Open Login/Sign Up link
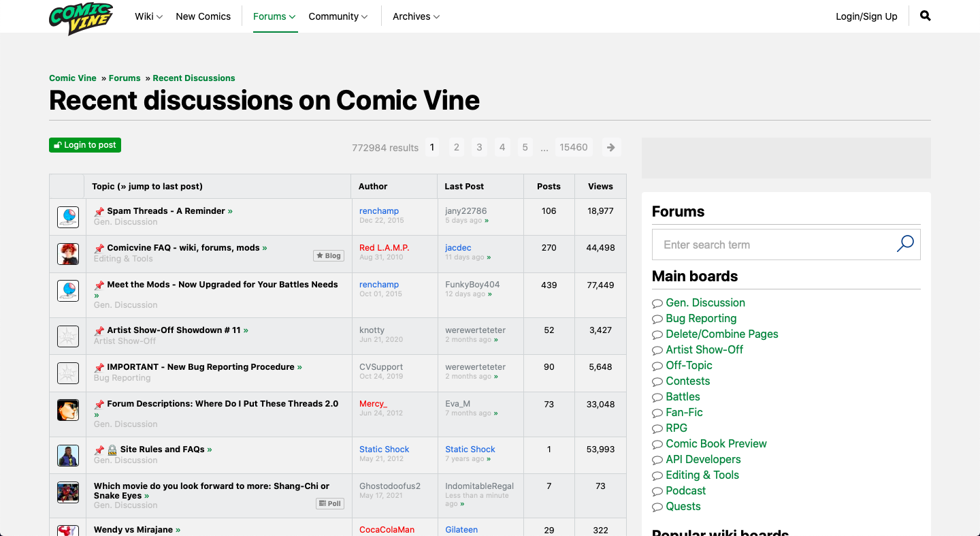The height and width of the screenshot is (536, 980). (x=866, y=16)
